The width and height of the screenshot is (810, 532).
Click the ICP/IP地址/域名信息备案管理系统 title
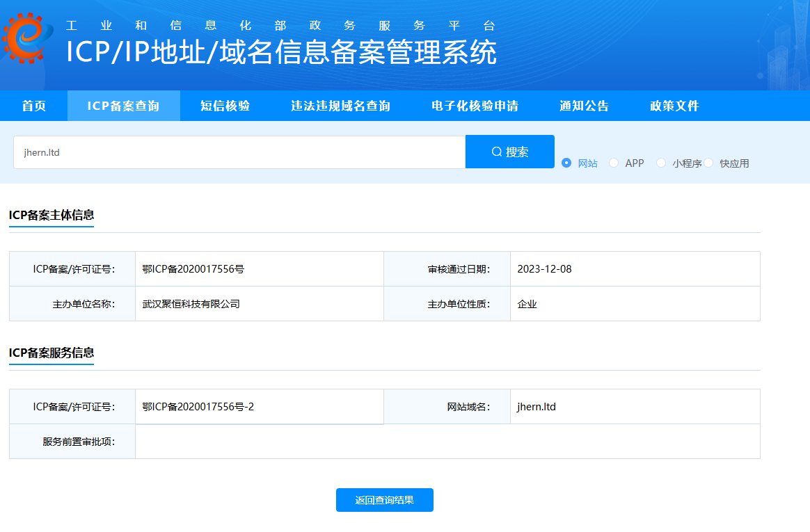coord(282,52)
